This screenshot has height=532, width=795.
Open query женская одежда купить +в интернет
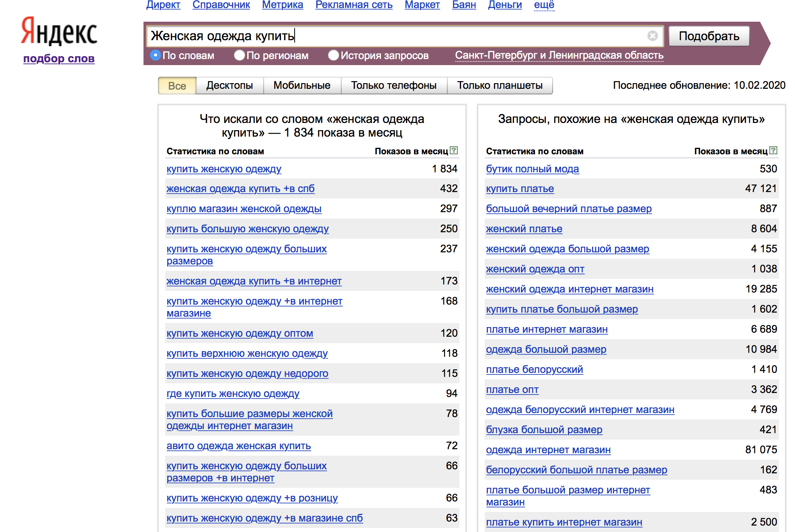click(254, 281)
